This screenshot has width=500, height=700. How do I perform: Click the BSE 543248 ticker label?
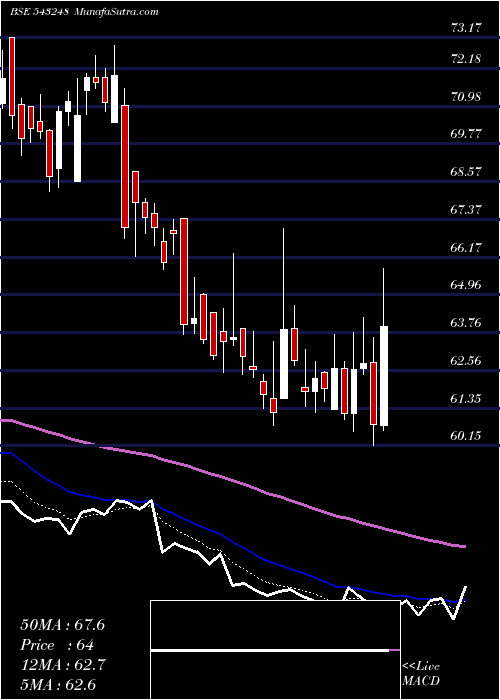click(39, 12)
